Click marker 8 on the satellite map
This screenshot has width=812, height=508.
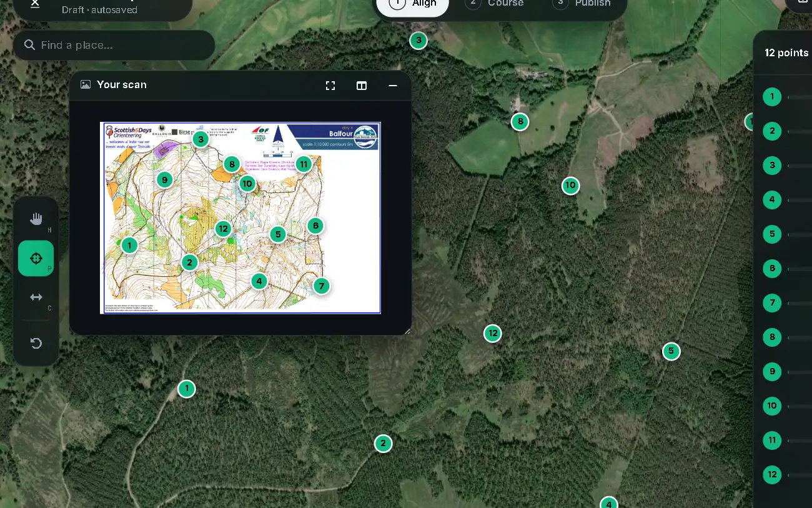[520, 121]
